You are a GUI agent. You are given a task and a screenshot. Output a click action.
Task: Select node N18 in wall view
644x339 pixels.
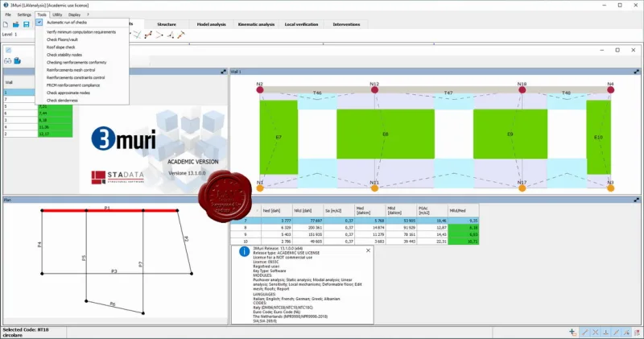pos(522,89)
